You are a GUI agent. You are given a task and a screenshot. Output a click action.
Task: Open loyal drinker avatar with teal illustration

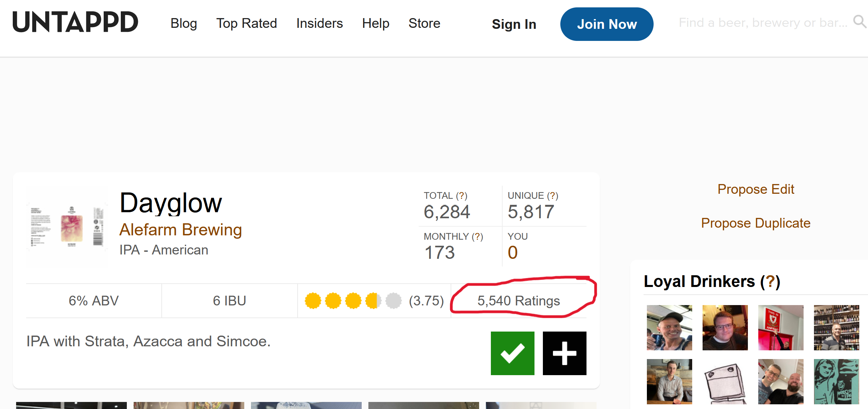(x=836, y=382)
